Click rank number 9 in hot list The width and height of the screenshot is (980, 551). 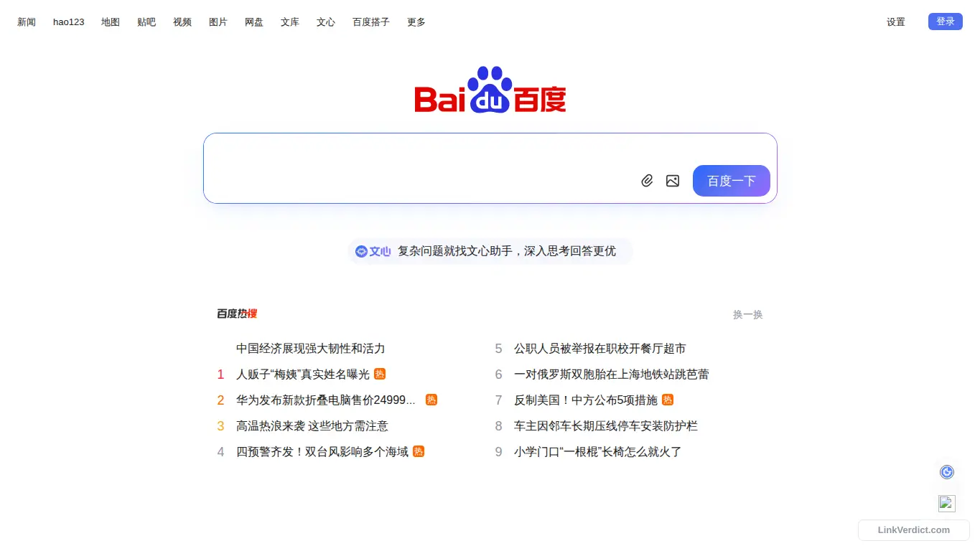click(x=498, y=452)
